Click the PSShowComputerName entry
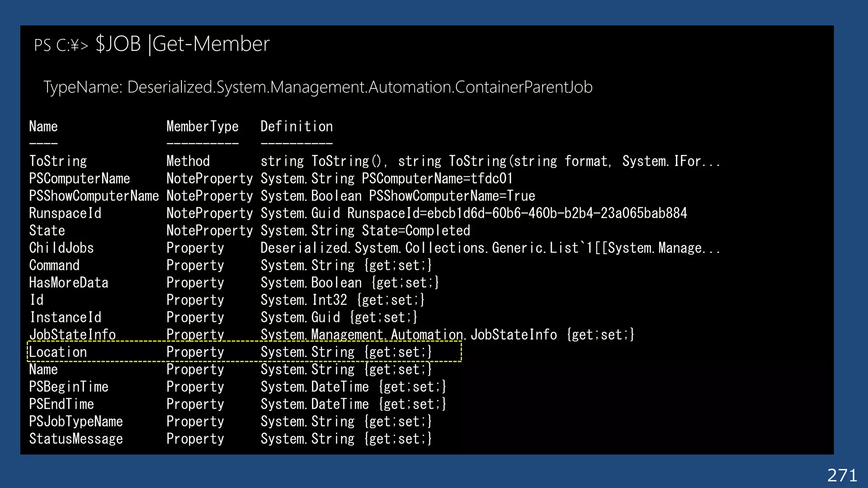Screen dimensions: 868x488 tap(94, 196)
